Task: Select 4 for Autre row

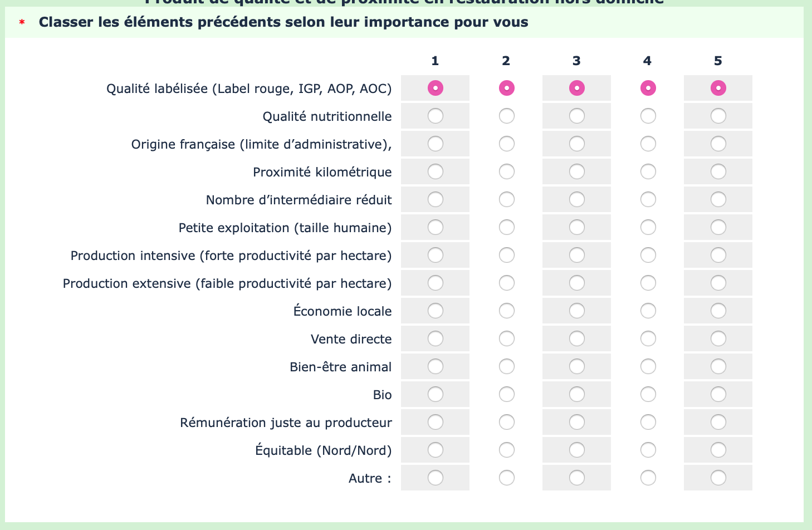Action: point(648,478)
